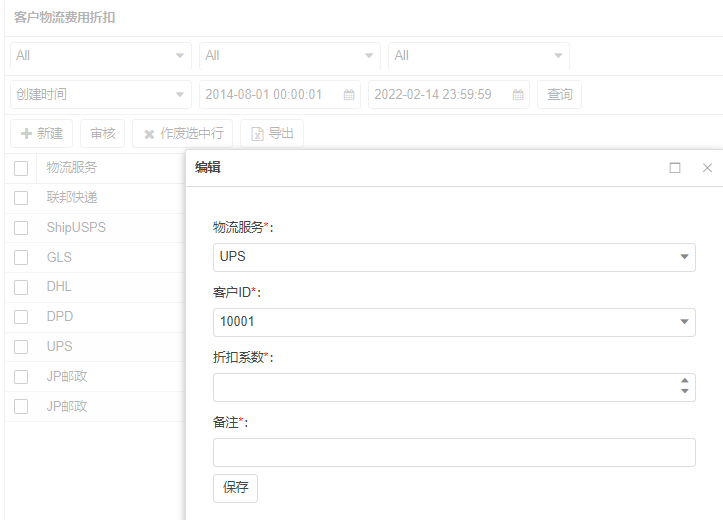The image size is (723, 520).
Task: Click the 新建 button
Action: 41,134
